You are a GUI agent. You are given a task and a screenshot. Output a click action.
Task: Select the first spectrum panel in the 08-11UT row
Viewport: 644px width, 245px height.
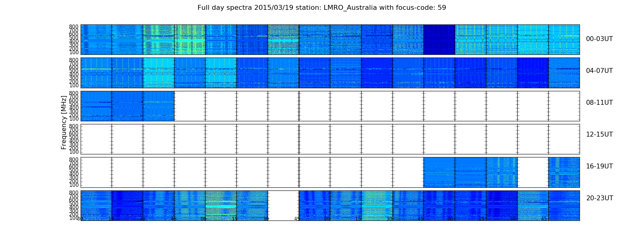96,106
